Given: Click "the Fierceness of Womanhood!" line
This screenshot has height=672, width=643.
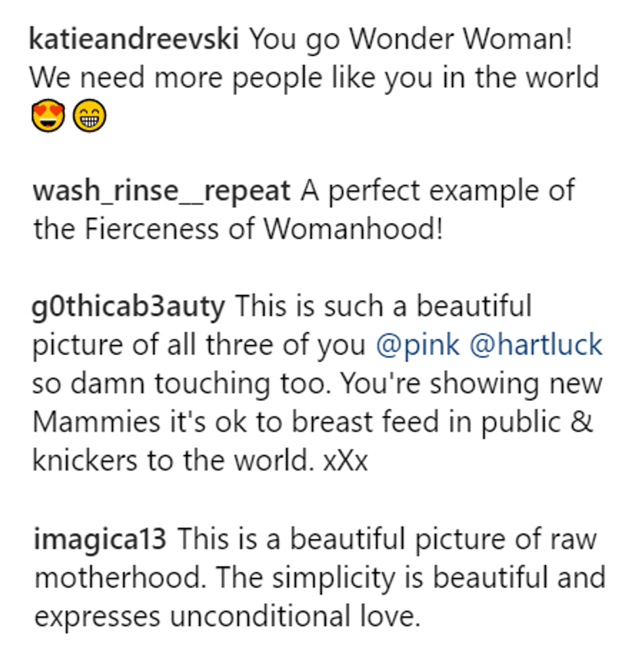Looking at the screenshot, I should [238, 229].
